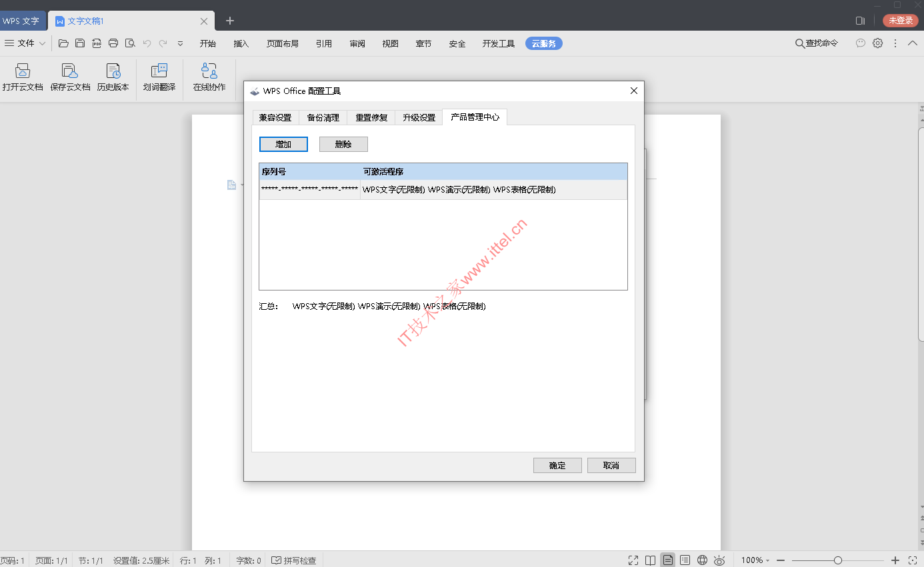Switch to 备份清理 tab in dialog
Screen dimensions: 924x567
323,117
